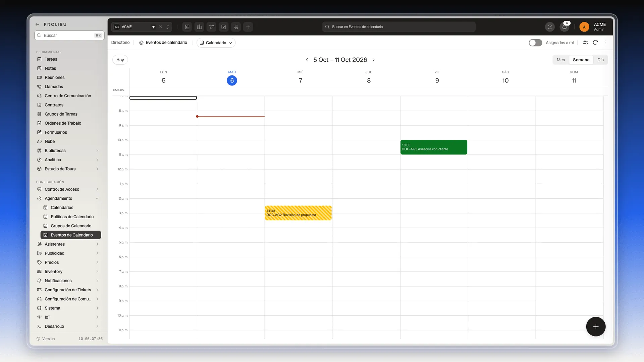Open the Calendario view dropdown

(216, 43)
